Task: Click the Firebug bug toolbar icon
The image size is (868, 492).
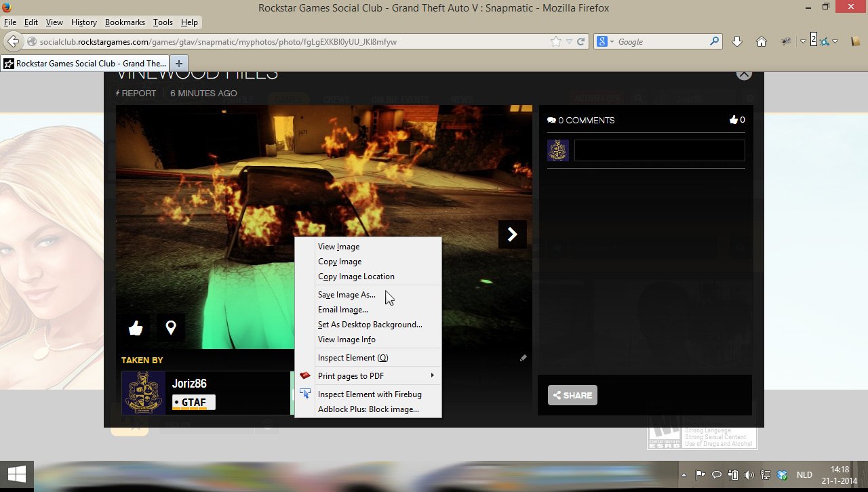Action: click(786, 41)
